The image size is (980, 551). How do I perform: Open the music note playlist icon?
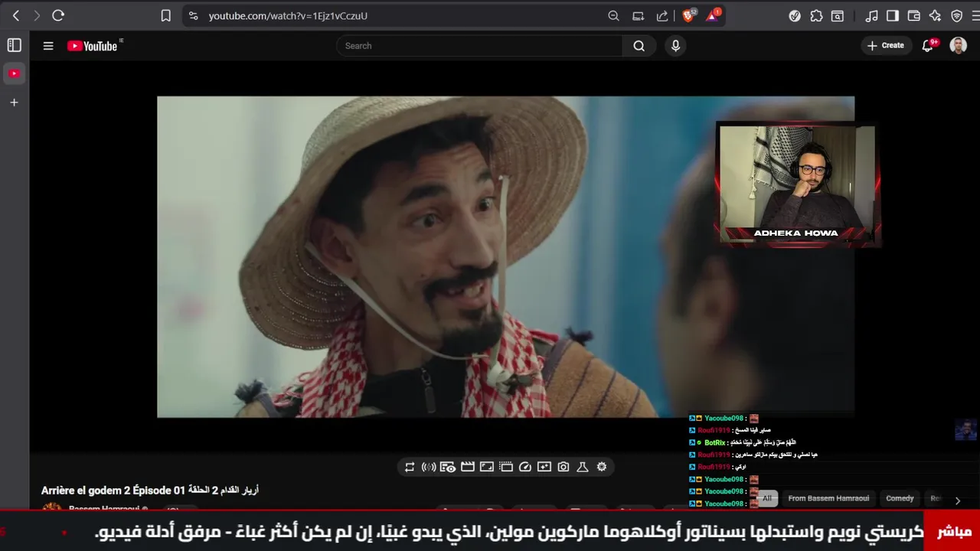(x=871, y=15)
